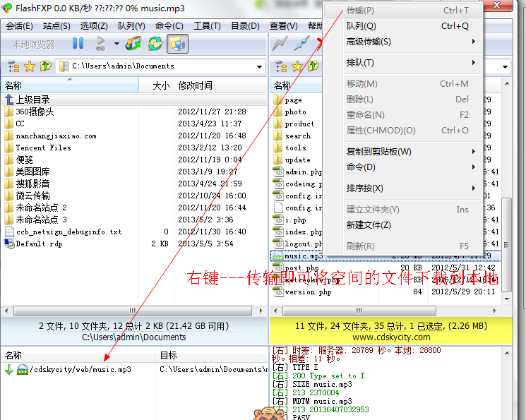Open the remote path dropdown arrow
The height and width of the screenshot is (420, 526).
click(x=505, y=67)
